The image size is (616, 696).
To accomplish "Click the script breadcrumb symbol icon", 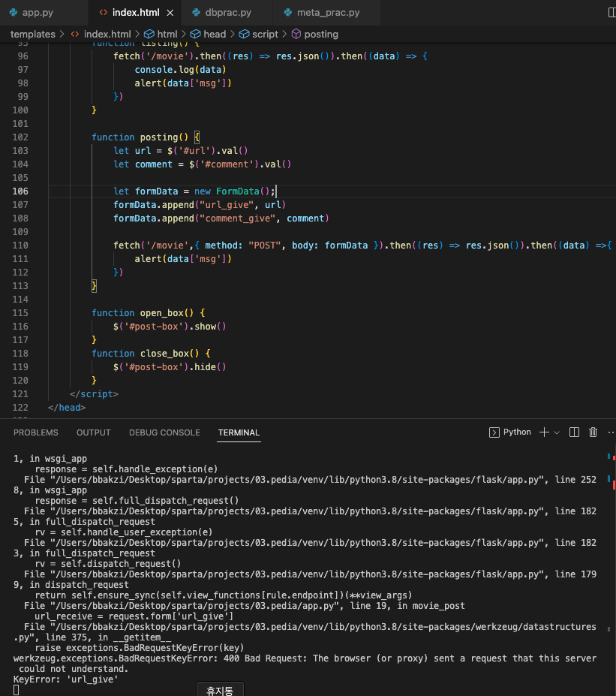I will point(244,35).
